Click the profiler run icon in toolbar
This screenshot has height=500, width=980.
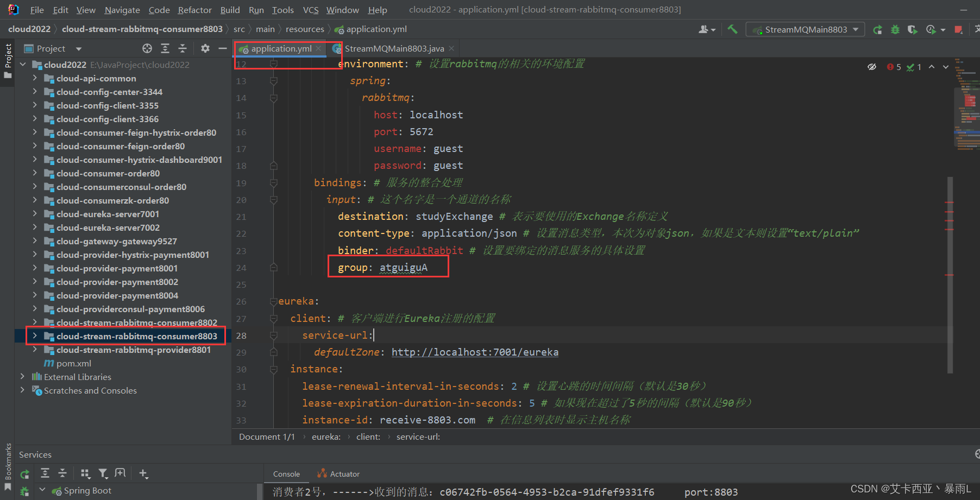pos(932,30)
